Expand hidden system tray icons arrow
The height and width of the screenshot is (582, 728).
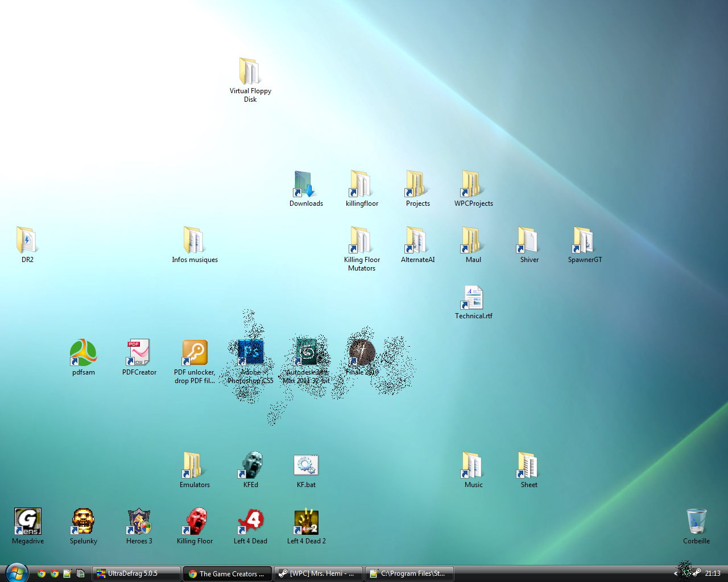point(675,573)
